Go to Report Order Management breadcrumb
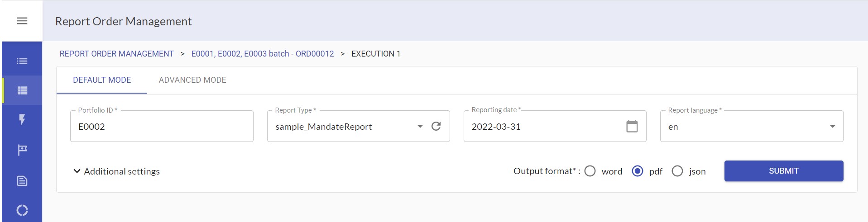 click(x=117, y=54)
